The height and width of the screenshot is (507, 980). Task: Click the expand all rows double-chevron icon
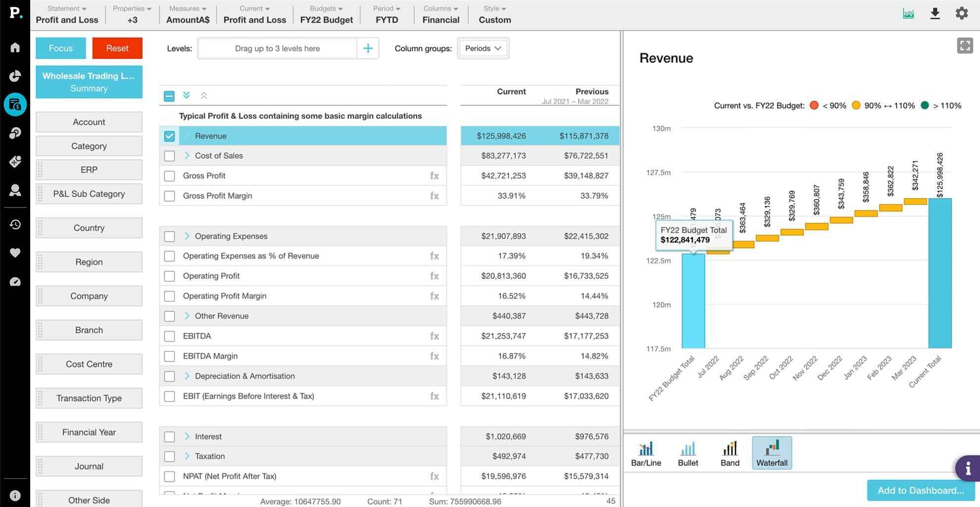186,95
